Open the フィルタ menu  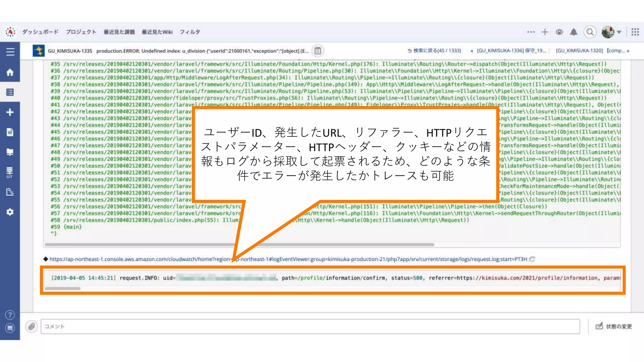tap(190, 32)
